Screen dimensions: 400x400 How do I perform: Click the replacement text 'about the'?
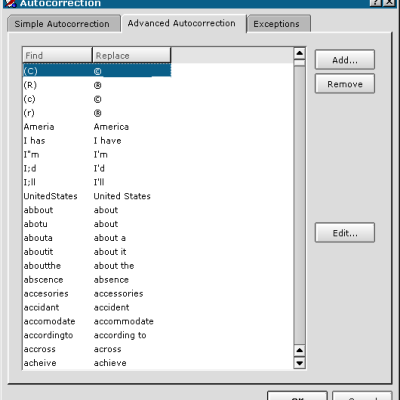tap(114, 266)
